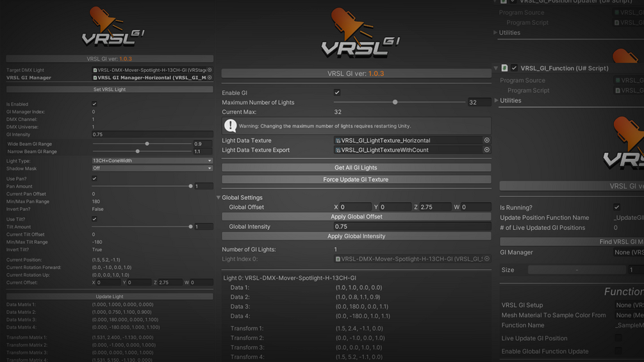This screenshot has height=362, width=644.
Task: Open object picker for Light Index 0
Action: pos(487,259)
